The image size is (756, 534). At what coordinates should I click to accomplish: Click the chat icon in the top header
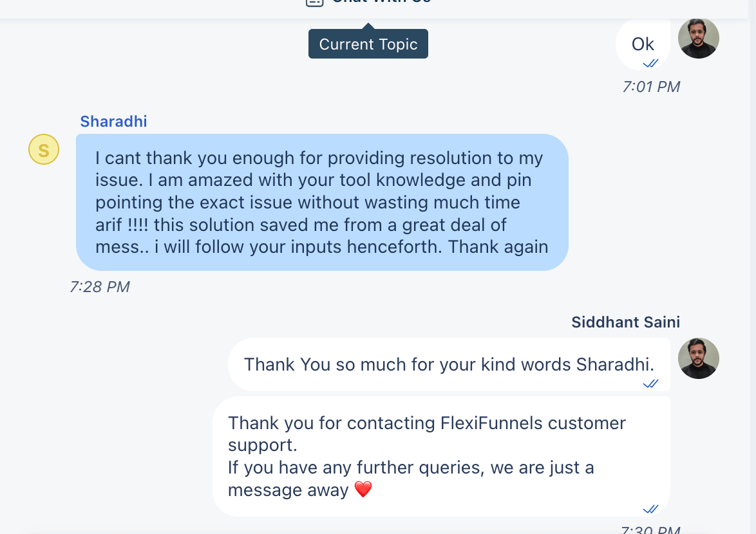point(314,2)
